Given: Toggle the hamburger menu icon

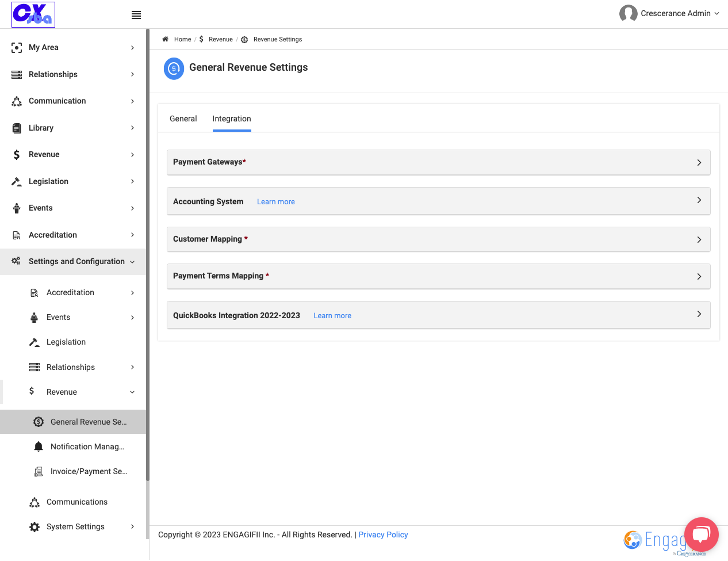Looking at the screenshot, I should pos(136,15).
